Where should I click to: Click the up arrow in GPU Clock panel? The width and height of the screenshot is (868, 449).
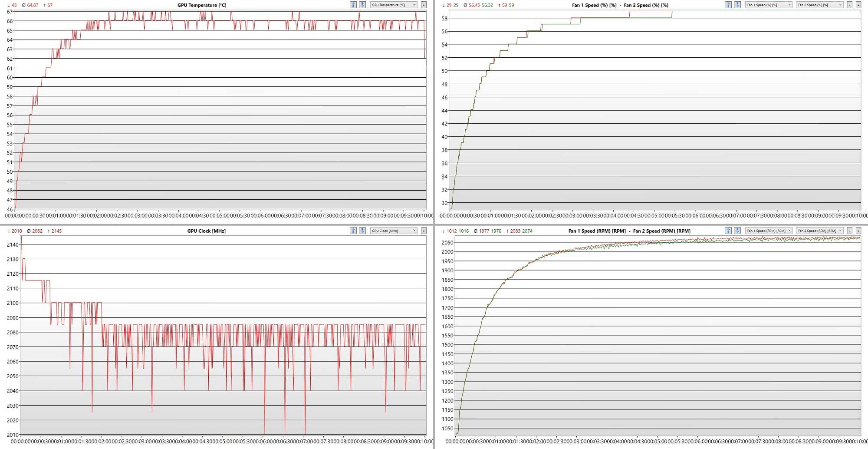353,231
